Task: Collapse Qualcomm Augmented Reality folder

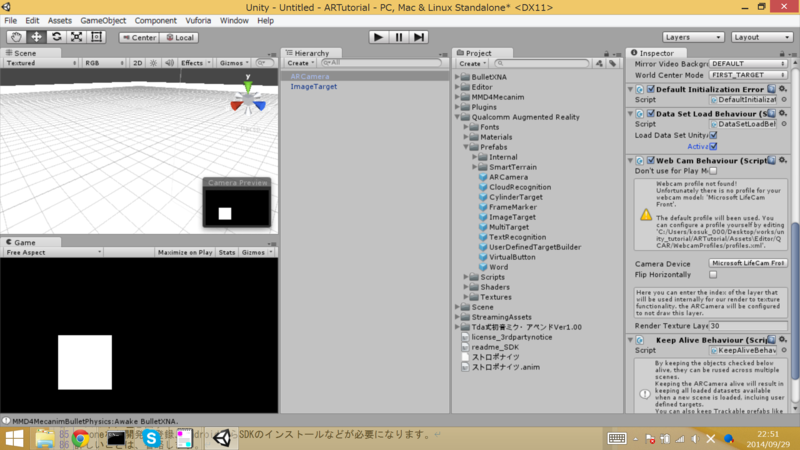Action: [x=458, y=117]
